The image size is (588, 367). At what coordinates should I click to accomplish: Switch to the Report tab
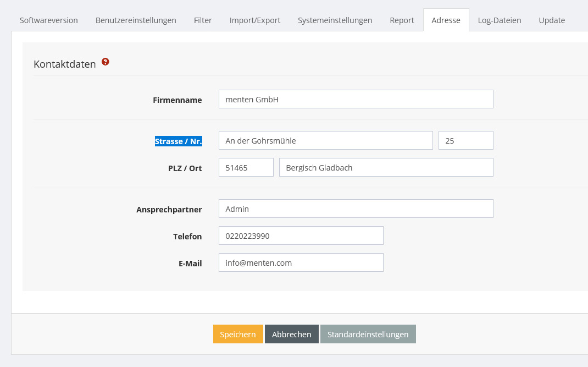tap(402, 20)
